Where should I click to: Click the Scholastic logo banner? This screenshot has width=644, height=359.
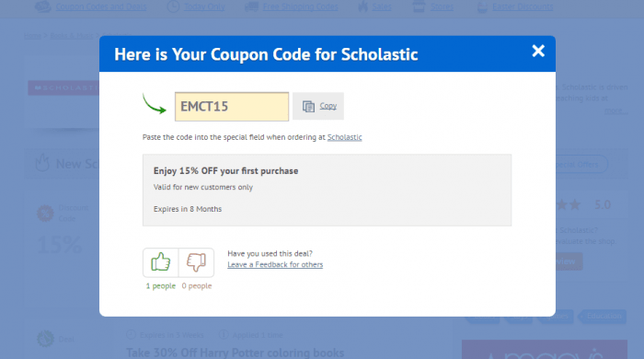(64, 87)
